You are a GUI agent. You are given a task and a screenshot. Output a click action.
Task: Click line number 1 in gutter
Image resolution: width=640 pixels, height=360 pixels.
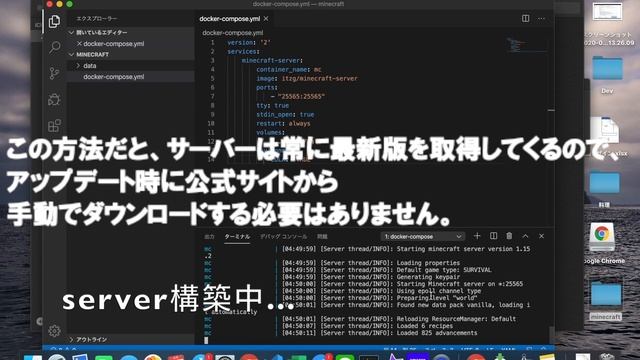[x=212, y=42]
